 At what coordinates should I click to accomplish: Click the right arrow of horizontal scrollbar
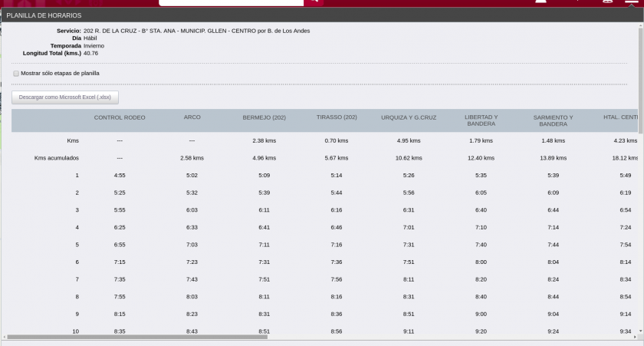(x=635, y=336)
